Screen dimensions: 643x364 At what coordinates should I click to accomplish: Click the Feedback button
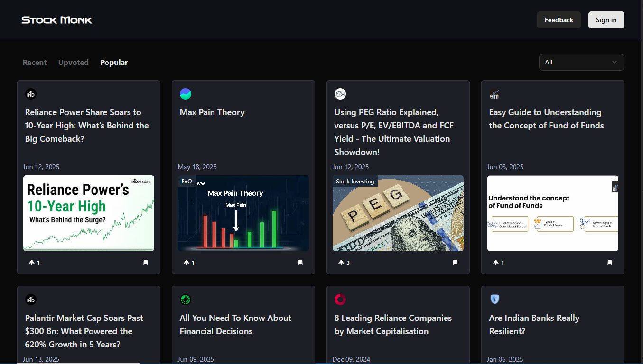(x=559, y=20)
